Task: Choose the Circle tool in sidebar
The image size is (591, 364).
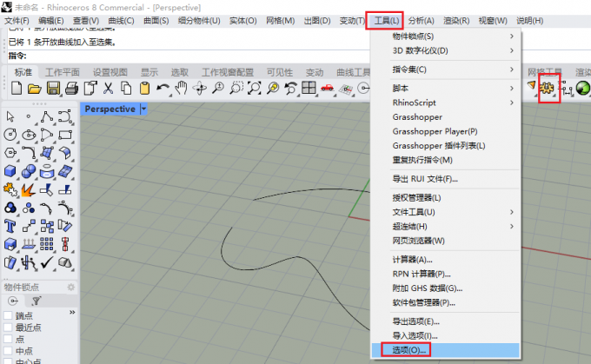Action: pos(10,135)
